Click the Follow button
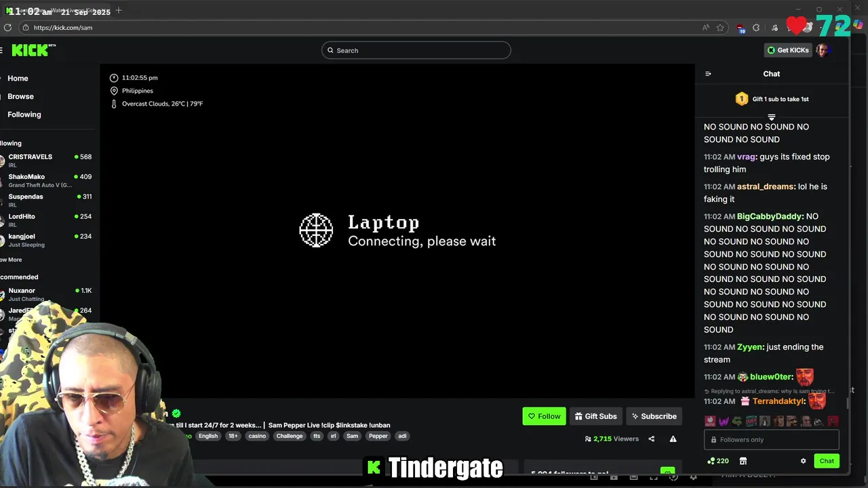Image resolution: width=868 pixels, height=488 pixels. point(544,416)
